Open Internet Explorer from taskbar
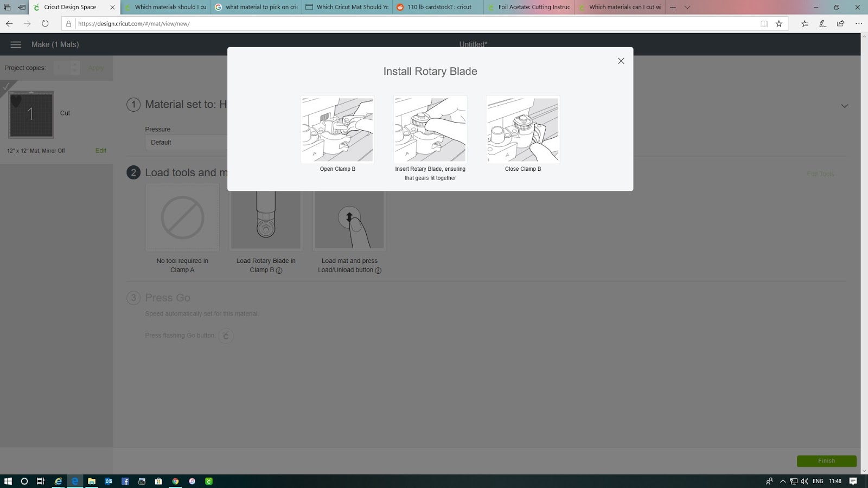The width and height of the screenshot is (868, 488). coord(58,481)
